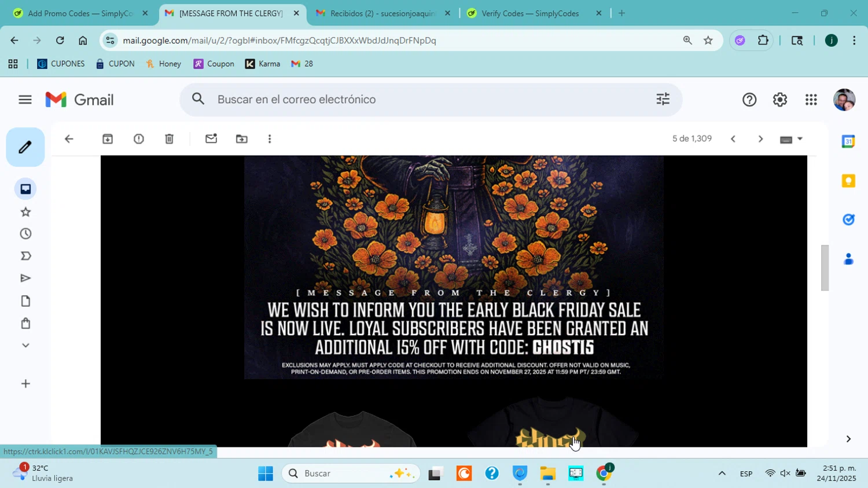Move email to a folder
Image resolution: width=868 pixels, height=488 pixels.
[242, 139]
